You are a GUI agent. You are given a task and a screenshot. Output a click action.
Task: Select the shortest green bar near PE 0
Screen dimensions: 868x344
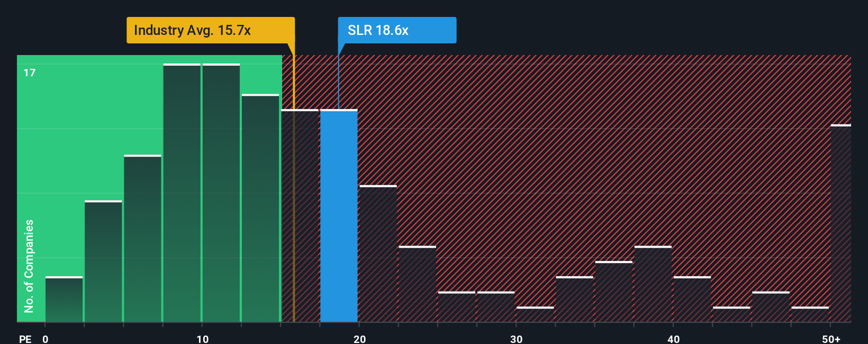tap(64, 300)
